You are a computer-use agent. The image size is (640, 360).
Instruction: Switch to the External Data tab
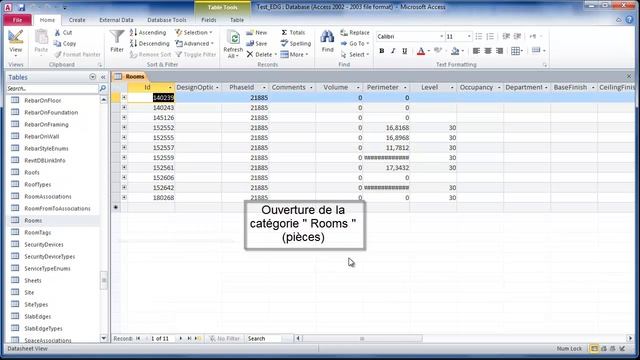pos(116,20)
